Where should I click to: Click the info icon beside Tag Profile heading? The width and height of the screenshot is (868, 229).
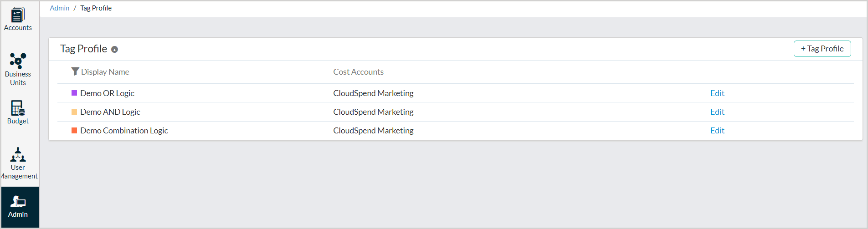(x=114, y=50)
